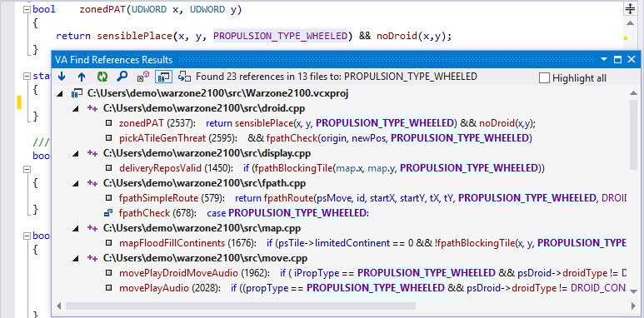644x318 pixels.
Task: Collapse the droid.cpp file node
Action: [x=76, y=109]
